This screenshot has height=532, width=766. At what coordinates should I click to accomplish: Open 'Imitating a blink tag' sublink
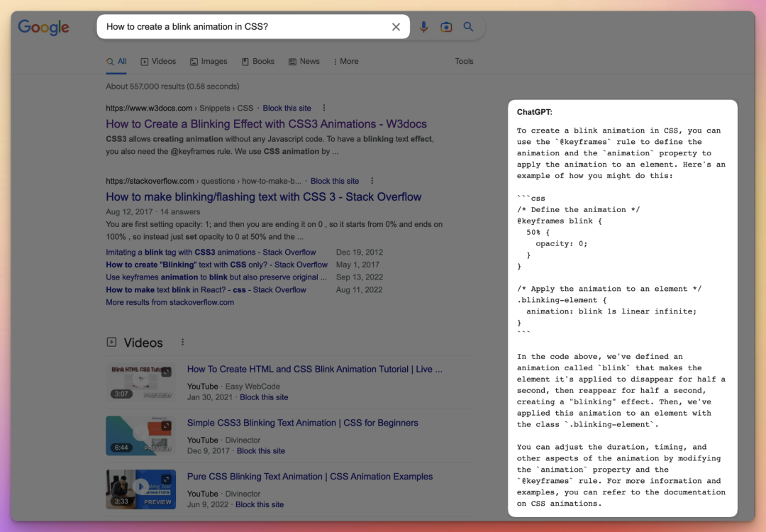(x=211, y=252)
